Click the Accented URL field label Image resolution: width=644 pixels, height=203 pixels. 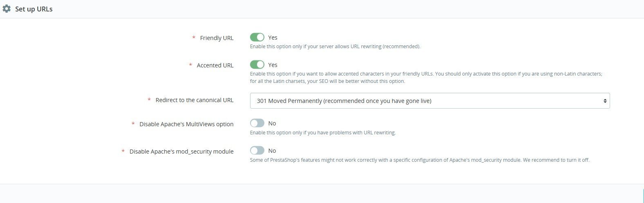[215, 65]
